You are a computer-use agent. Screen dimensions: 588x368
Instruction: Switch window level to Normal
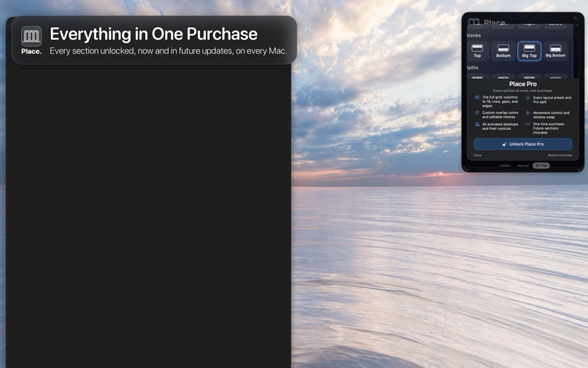523,166
